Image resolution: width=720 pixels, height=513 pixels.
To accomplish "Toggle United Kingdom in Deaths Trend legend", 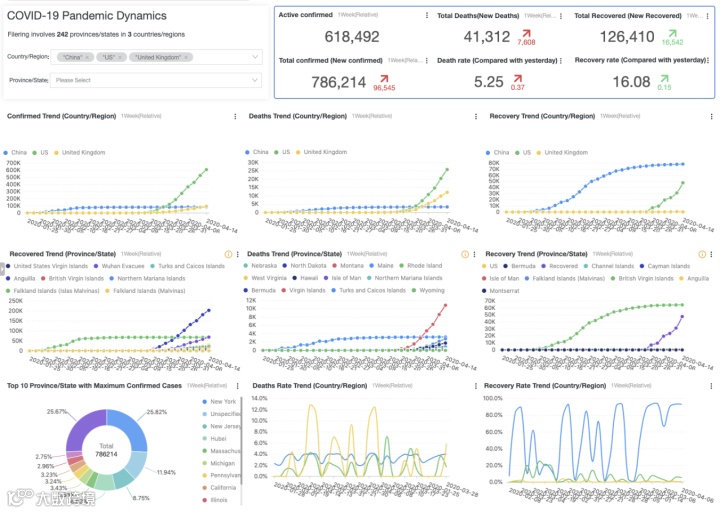I will pyautogui.click(x=321, y=152).
